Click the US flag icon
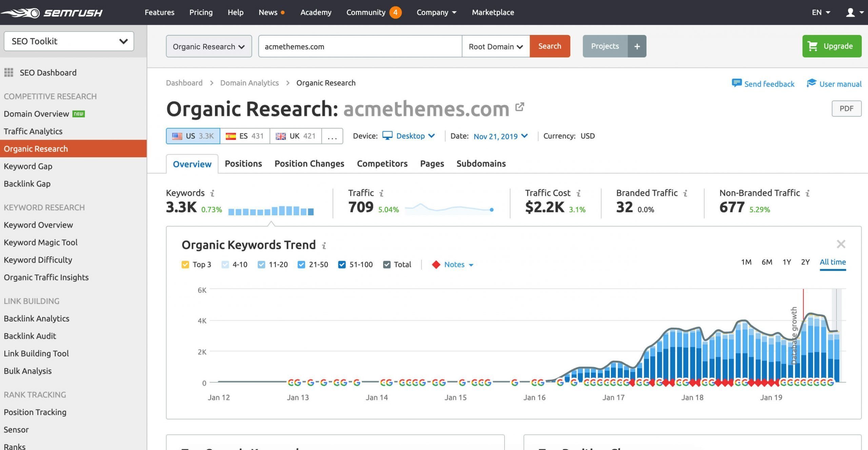This screenshot has width=868, height=450. pyautogui.click(x=177, y=136)
